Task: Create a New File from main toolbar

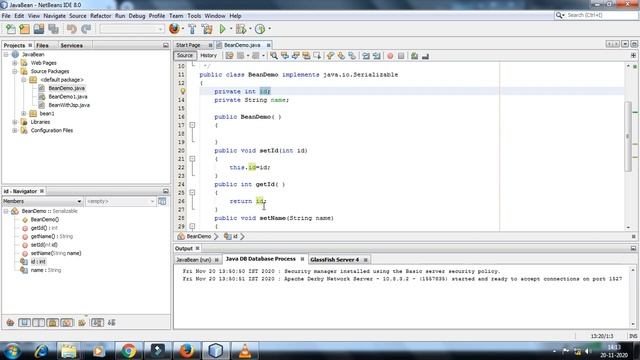Action: [x=11, y=29]
